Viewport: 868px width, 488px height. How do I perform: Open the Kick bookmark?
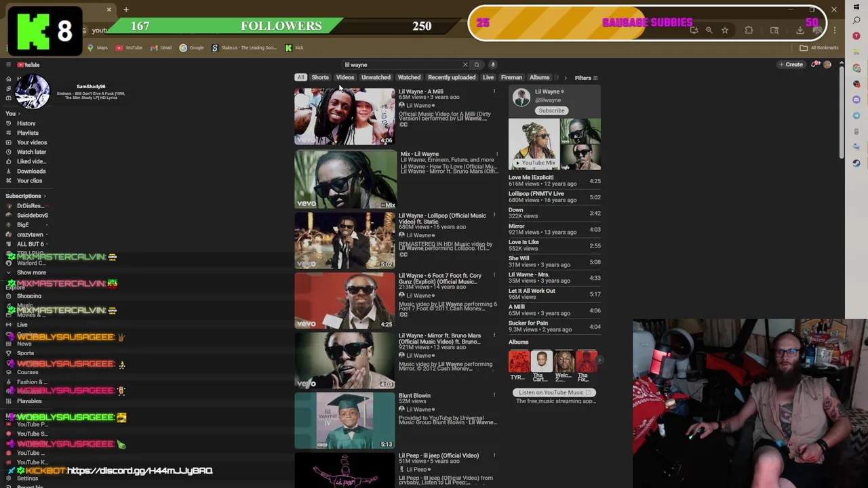coord(294,48)
